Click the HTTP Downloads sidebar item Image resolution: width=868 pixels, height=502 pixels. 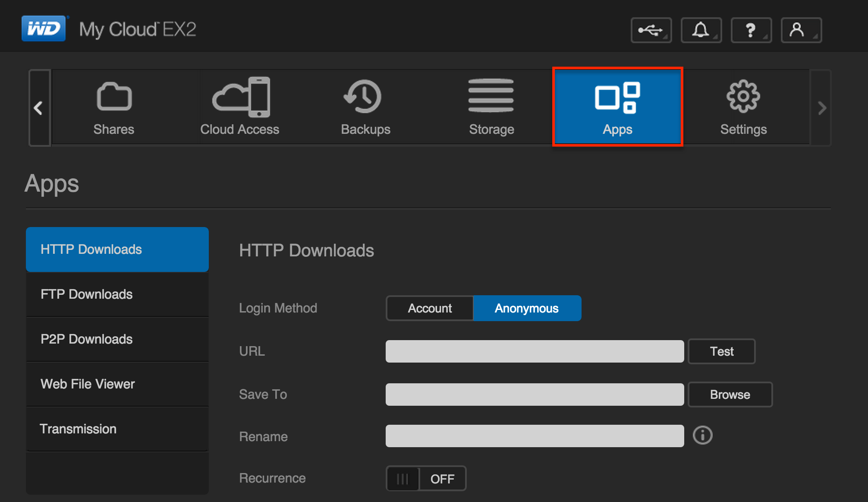[x=118, y=250]
